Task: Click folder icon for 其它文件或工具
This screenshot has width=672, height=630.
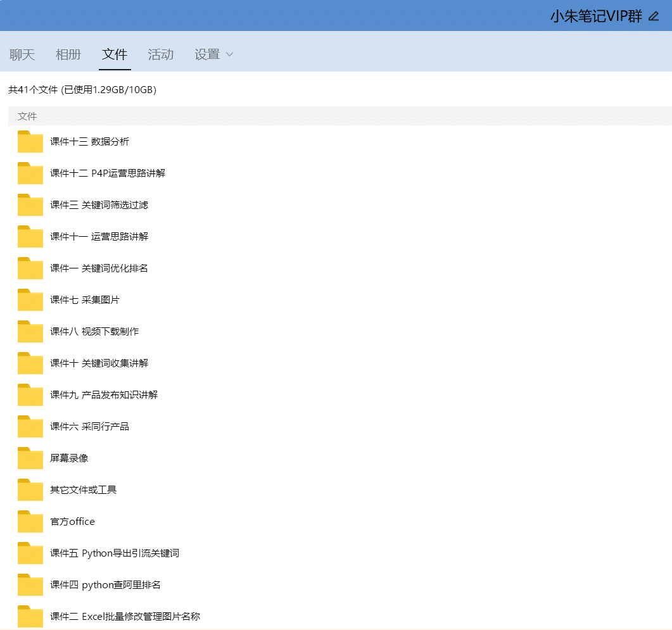Action: [30, 490]
